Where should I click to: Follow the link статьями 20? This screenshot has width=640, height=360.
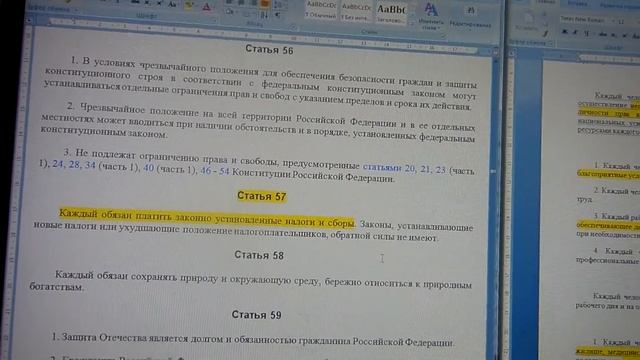tap(389, 167)
